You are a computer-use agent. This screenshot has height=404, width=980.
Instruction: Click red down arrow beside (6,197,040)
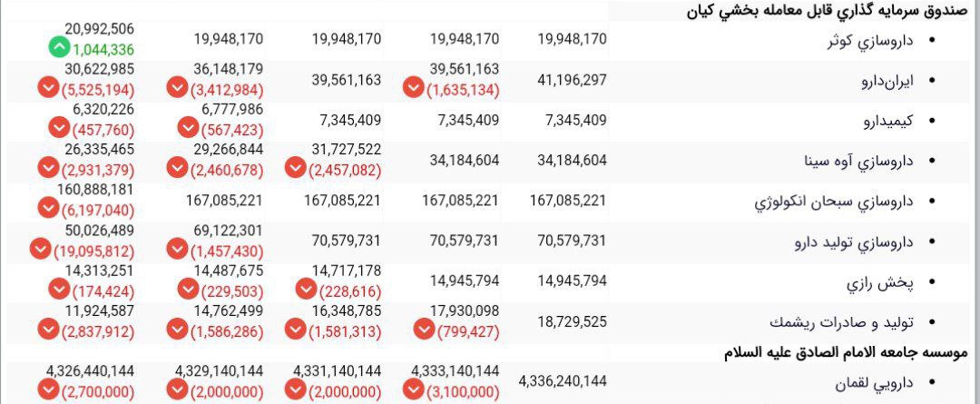(48, 208)
